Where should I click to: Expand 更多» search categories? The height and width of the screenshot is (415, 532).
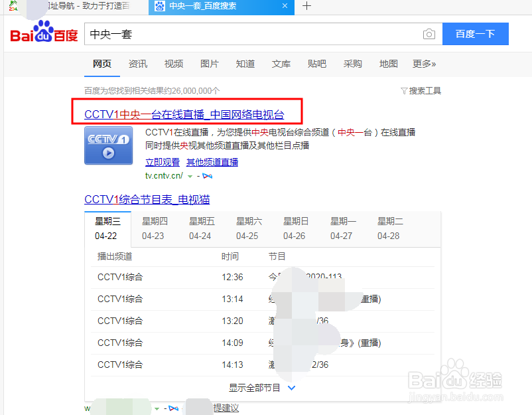[x=424, y=64]
